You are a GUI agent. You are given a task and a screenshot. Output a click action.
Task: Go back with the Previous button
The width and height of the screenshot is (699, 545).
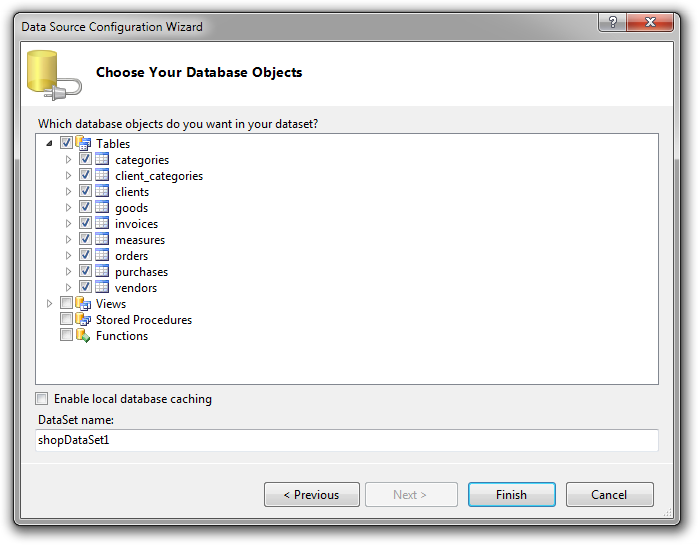[x=312, y=495]
